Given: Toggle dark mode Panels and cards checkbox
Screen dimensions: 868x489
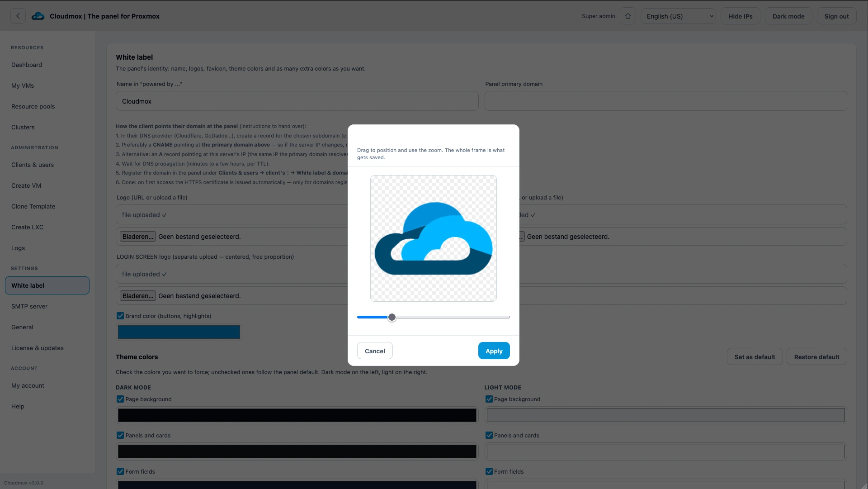Looking at the screenshot, I should [x=120, y=435].
